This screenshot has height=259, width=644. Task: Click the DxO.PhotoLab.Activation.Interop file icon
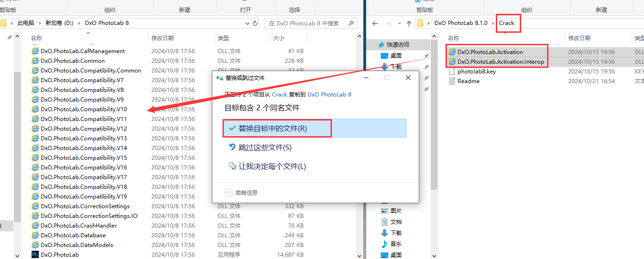click(452, 62)
